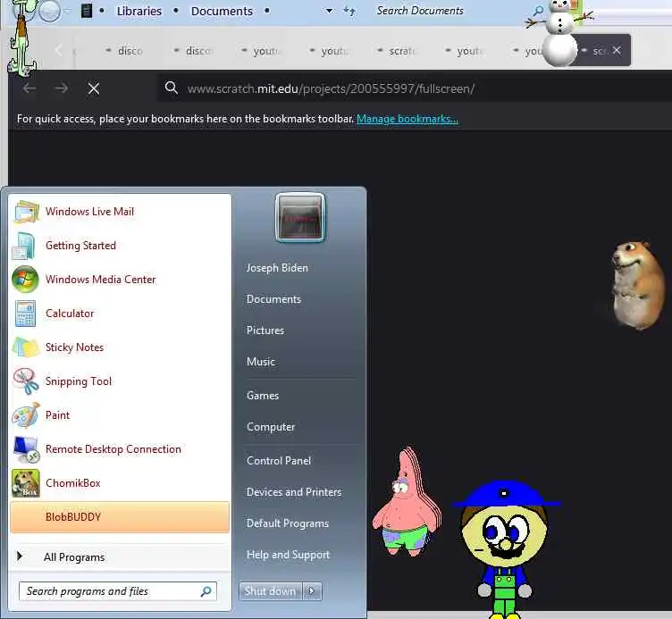Open the Calculator icon
This screenshot has width=672, height=619.
tap(25, 314)
